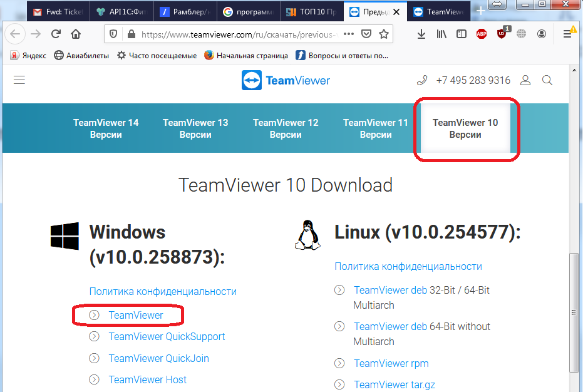Viewport: 583px width, 392px height.
Task: Toggle the browser sidebar
Action: coord(462,34)
